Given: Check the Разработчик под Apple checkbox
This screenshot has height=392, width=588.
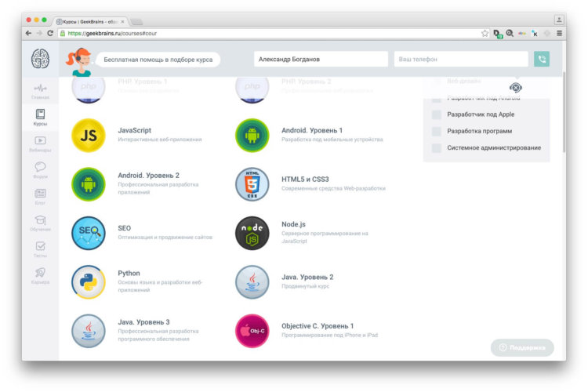Looking at the screenshot, I should (x=437, y=114).
